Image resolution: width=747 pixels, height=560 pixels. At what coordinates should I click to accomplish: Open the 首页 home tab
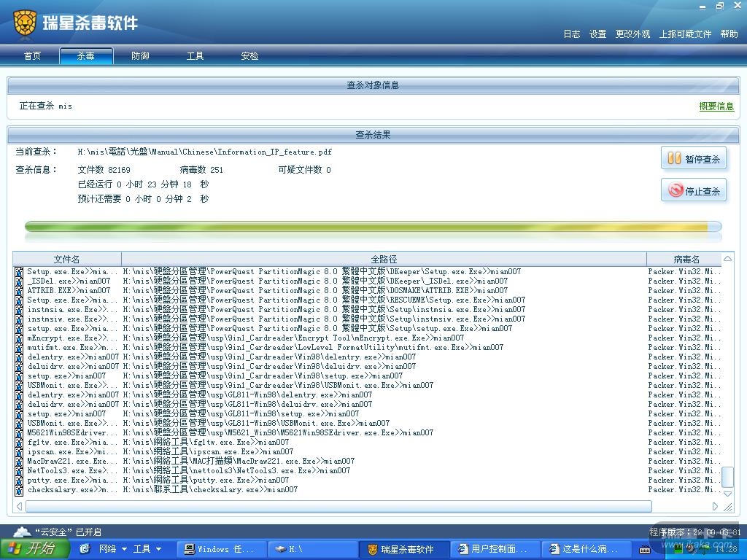click(32, 55)
